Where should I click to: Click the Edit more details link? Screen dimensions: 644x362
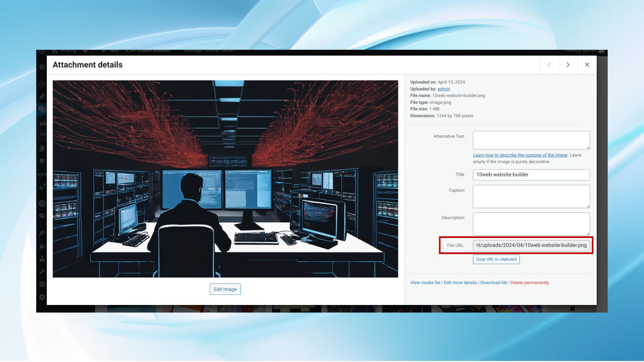(x=460, y=283)
